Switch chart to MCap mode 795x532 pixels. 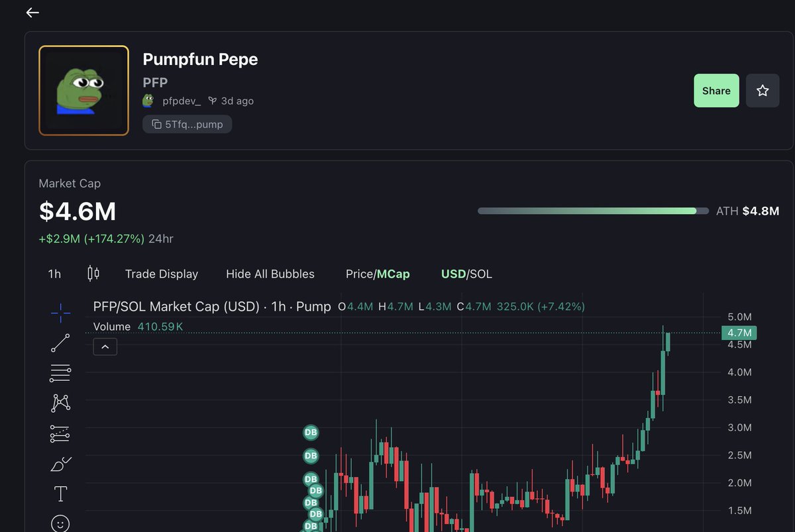394,274
